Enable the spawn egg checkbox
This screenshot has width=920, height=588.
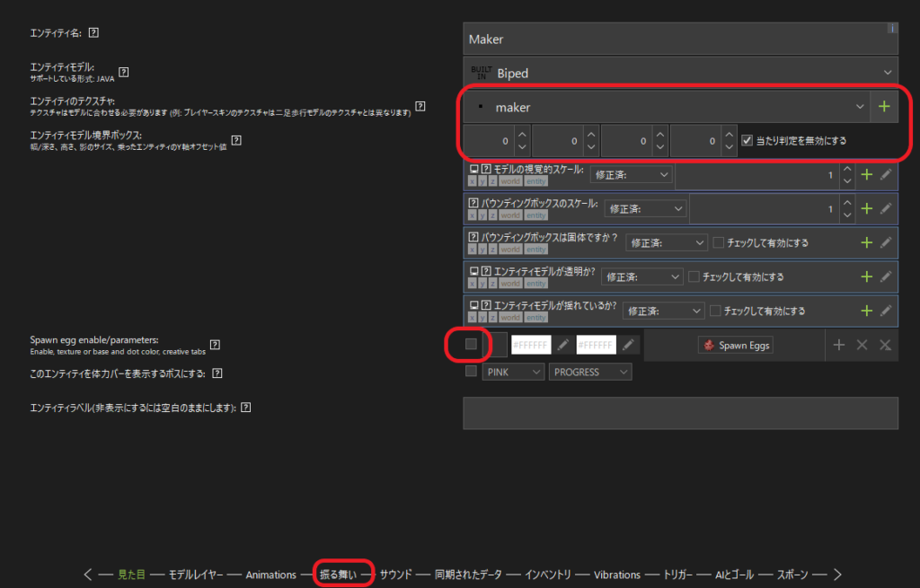(471, 344)
